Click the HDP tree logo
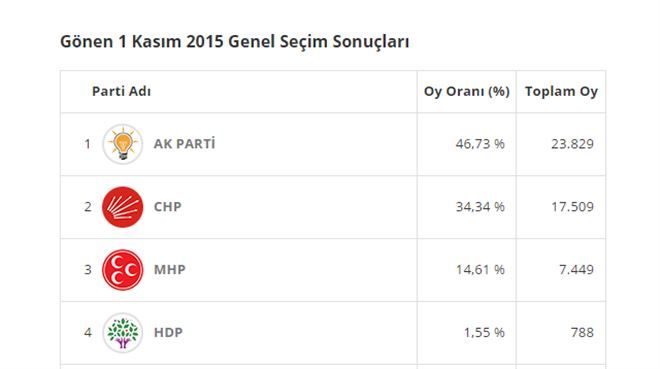Screen dimensions: 660x369 point(122,333)
